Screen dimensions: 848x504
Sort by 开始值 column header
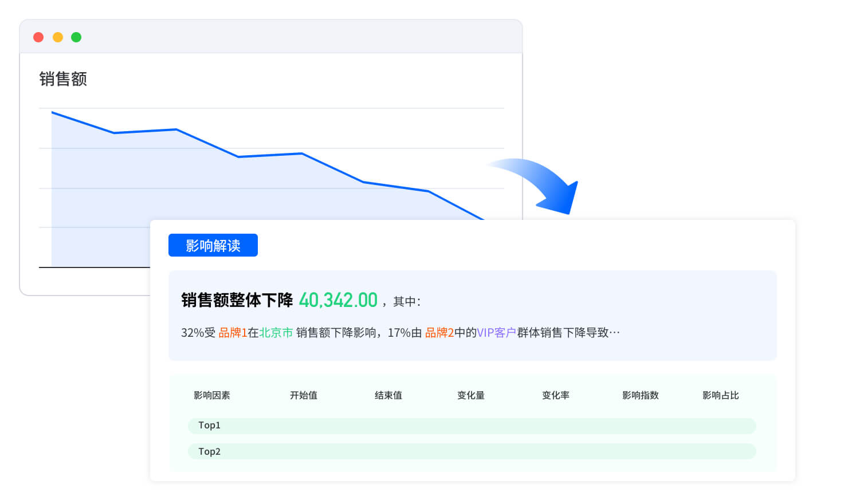tap(303, 395)
